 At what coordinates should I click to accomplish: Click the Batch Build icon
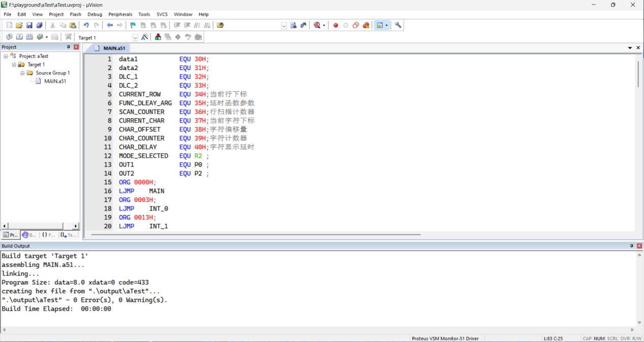40,37
